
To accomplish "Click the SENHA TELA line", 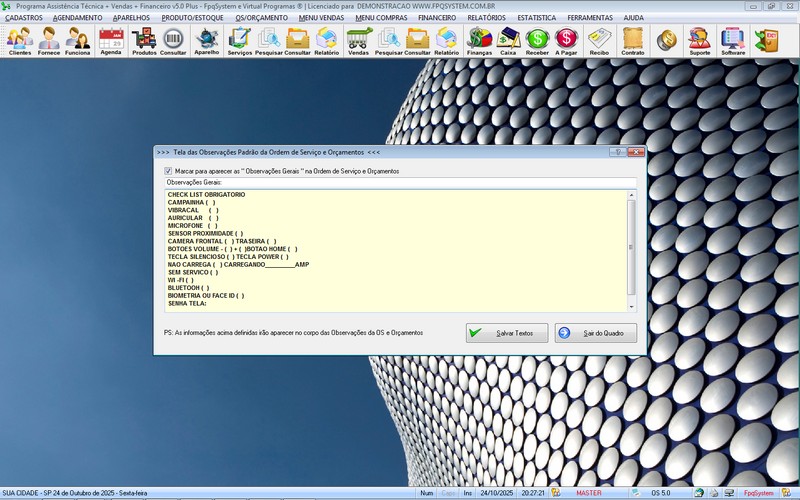I will (x=187, y=304).
